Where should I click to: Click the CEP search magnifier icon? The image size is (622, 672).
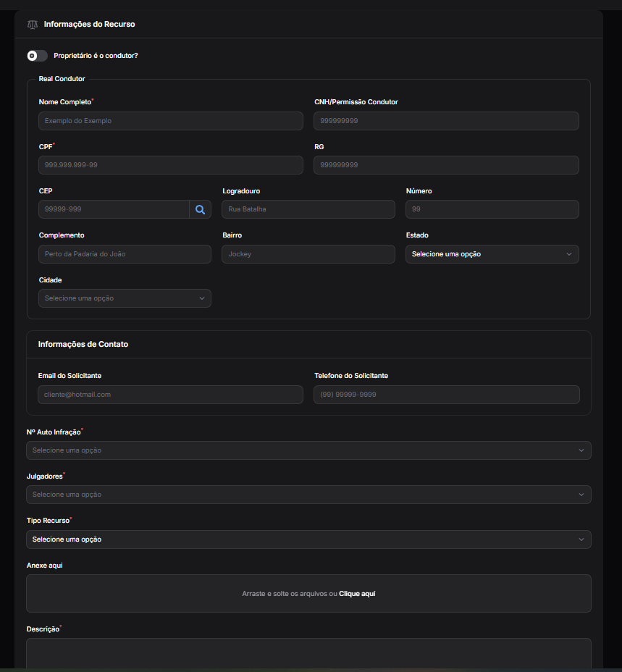coord(201,209)
